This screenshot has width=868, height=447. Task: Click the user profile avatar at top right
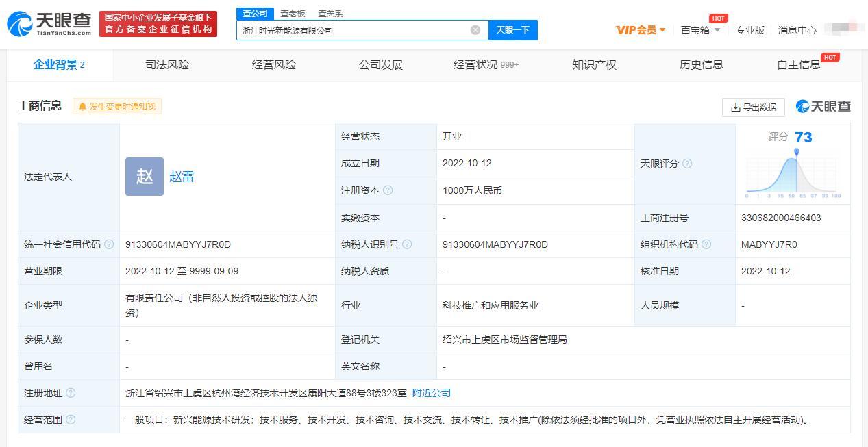[x=844, y=29]
